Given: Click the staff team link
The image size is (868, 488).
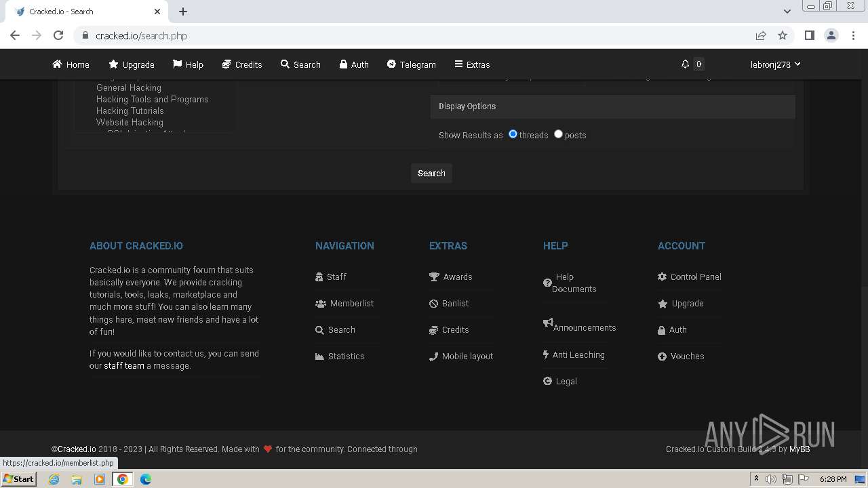Looking at the screenshot, I should (124, 365).
